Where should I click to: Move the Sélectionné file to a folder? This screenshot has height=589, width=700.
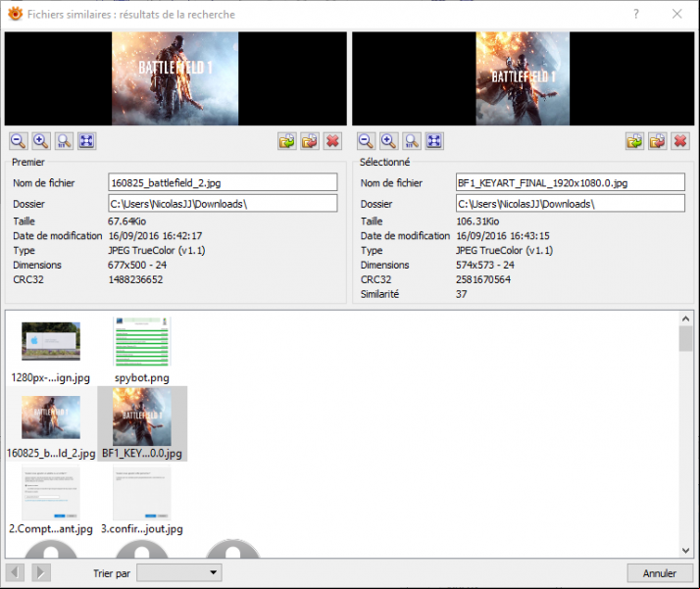click(657, 141)
